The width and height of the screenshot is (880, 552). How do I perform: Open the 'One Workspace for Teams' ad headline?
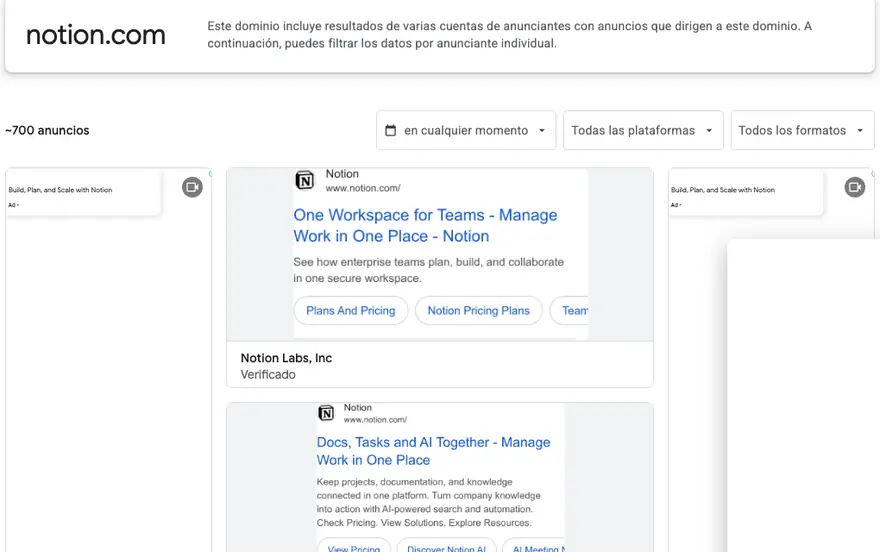click(x=425, y=226)
